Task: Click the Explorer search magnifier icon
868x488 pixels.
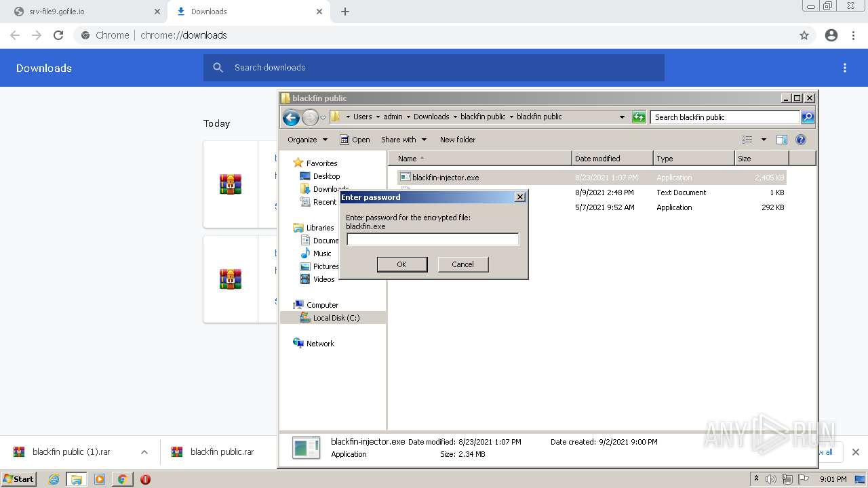Action: pyautogui.click(x=807, y=117)
